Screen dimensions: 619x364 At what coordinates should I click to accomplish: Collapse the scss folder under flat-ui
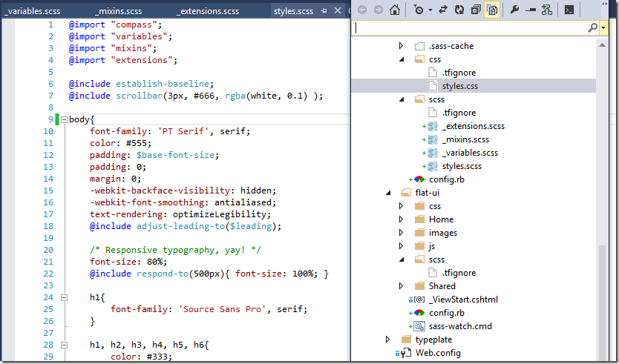point(402,259)
